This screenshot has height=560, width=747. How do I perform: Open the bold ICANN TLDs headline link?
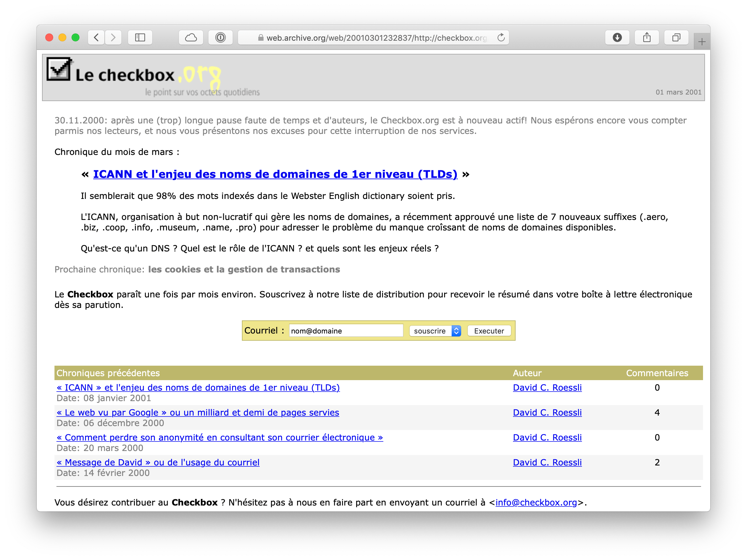[x=275, y=174]
